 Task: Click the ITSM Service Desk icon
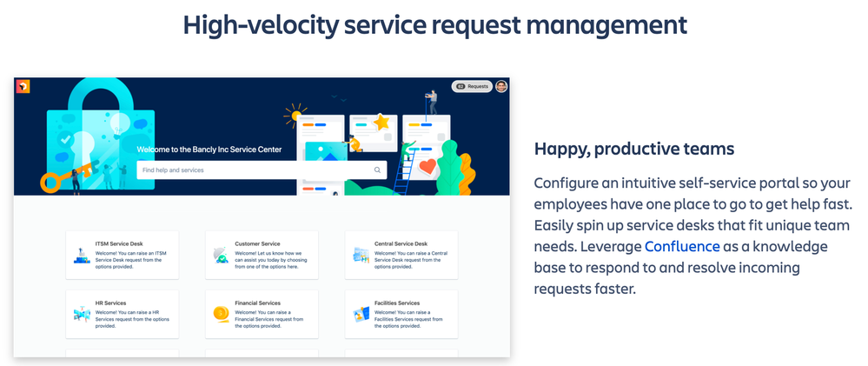point(82,256)
